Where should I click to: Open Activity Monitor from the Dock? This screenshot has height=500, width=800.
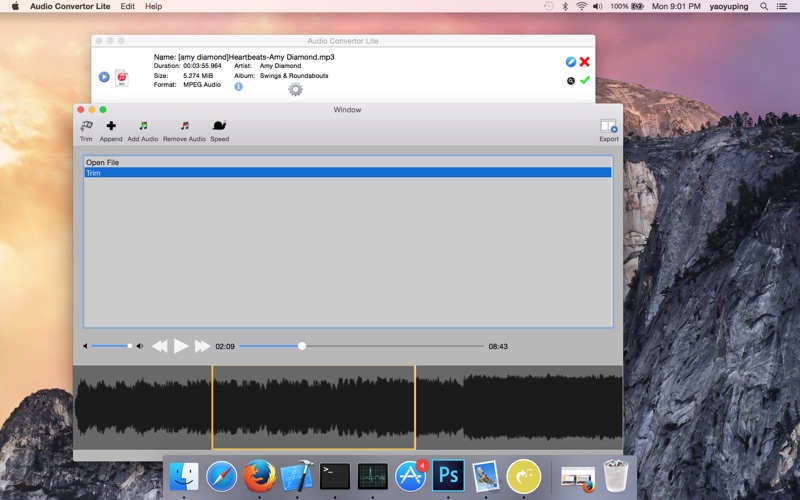(372, 476)
